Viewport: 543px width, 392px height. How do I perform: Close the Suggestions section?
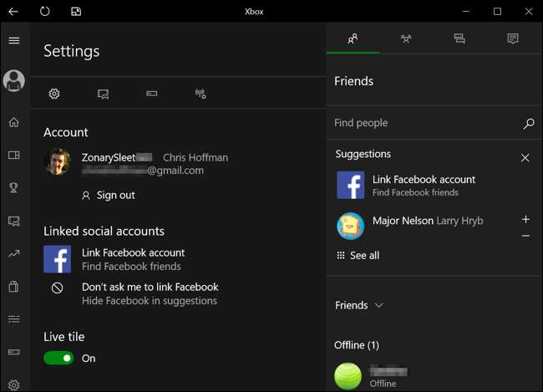click(x=525, y=158)
